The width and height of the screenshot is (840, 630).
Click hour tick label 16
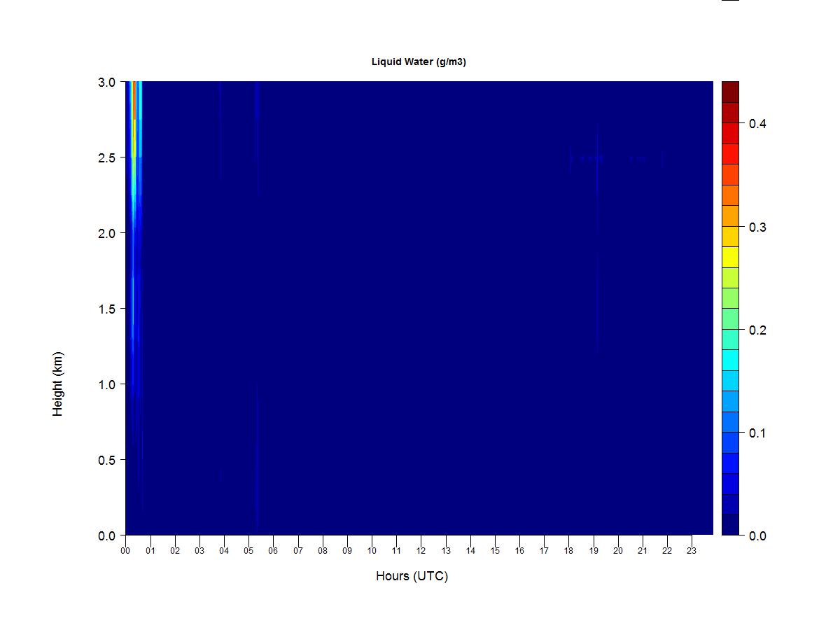pyautogui.click(x=519, y=551)
